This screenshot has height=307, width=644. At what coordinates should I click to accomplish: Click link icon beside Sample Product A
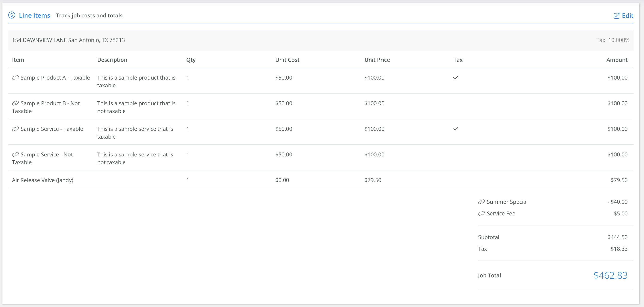[15, 78]
